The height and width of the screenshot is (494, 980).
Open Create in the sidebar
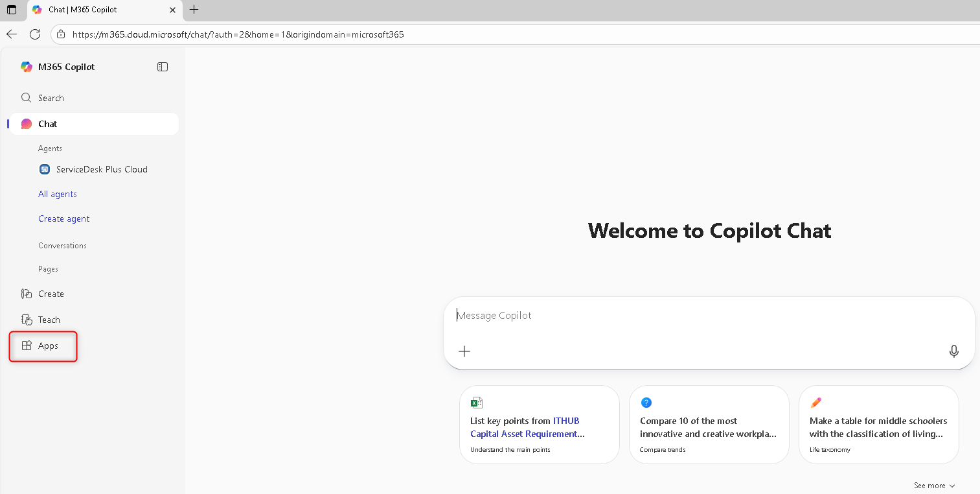click(x=94, y=294)
